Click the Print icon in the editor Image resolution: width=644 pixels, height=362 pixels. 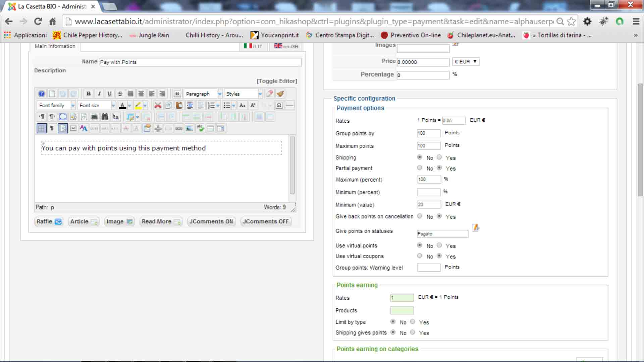[x=94, y=117]
